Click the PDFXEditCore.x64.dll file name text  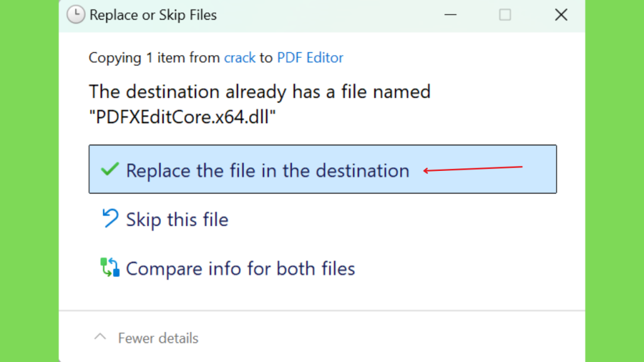(182, 117)
